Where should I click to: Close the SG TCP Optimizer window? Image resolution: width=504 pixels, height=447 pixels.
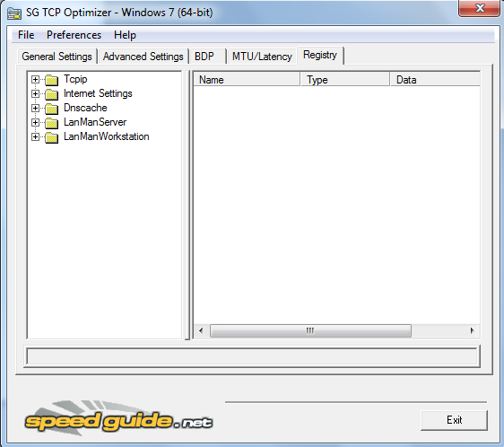pos(479,8)
